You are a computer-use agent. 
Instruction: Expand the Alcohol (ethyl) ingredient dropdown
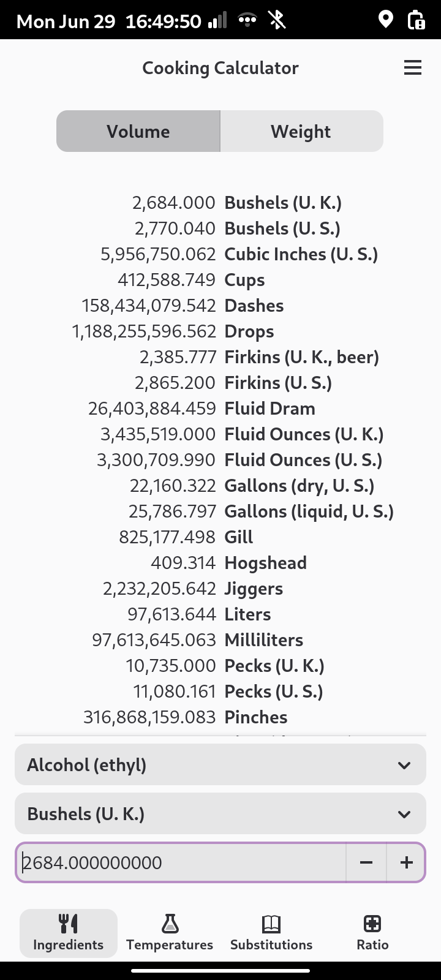pyautogui.click(x=221, y=764)
